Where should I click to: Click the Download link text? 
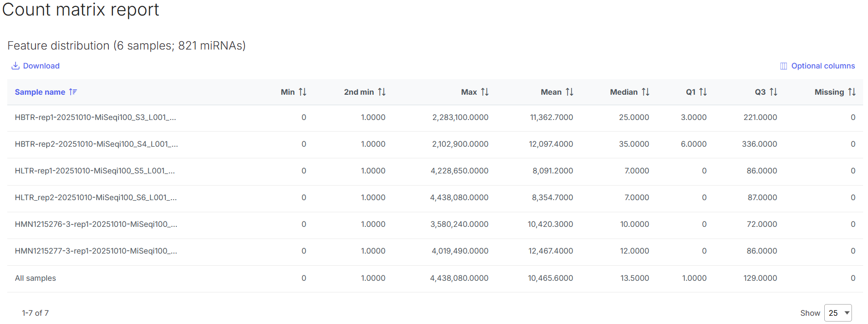tap(41, 66)
